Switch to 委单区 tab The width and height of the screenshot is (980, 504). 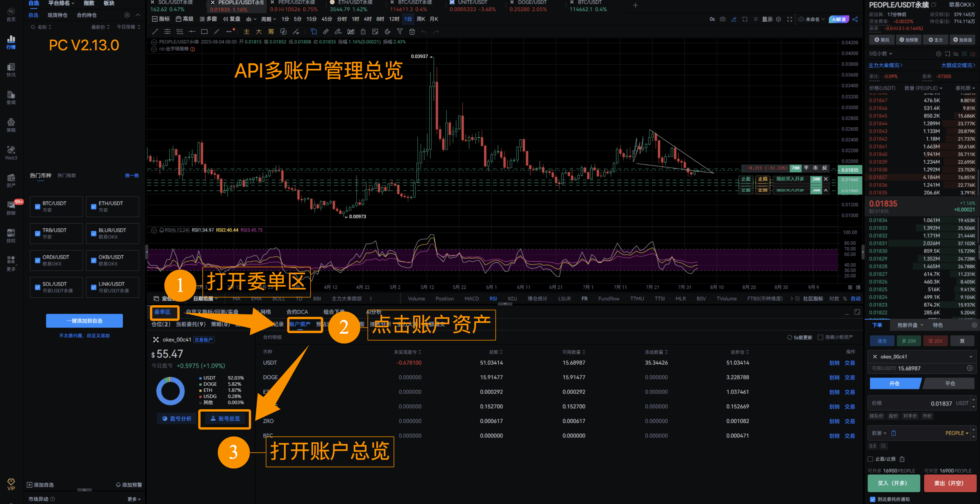click(162, 312)
